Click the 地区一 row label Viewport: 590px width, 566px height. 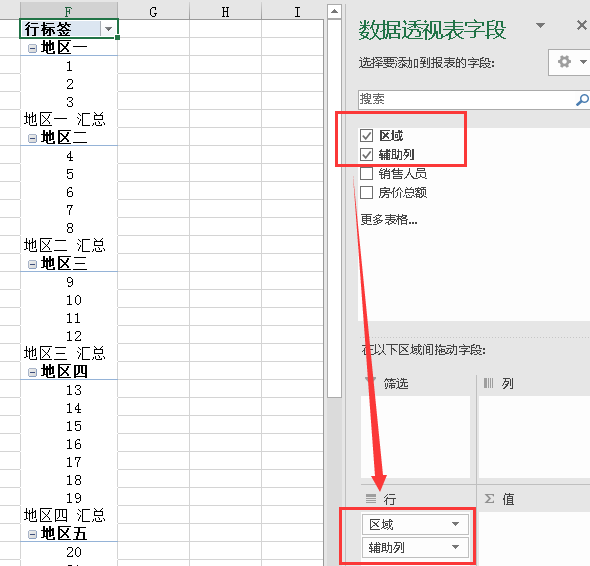click(x=64, y=48)
